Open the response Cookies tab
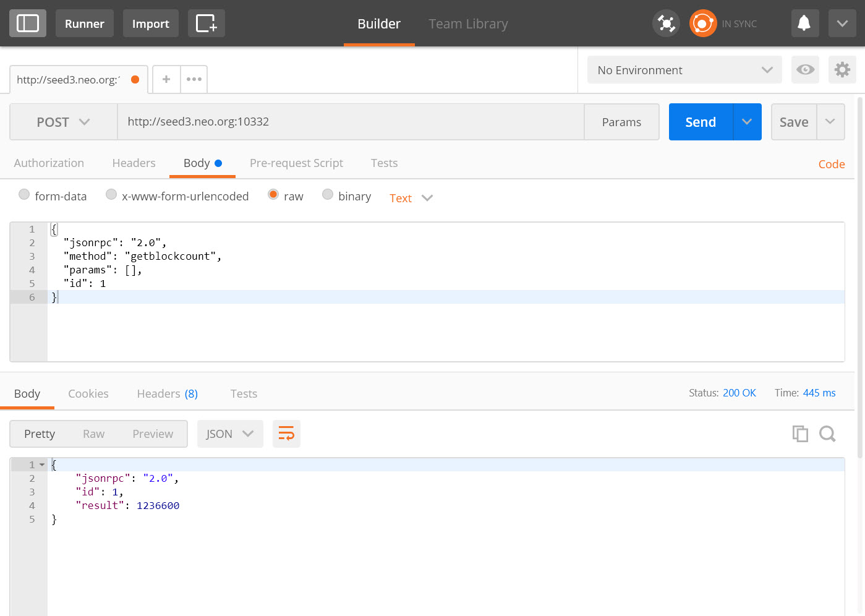865x616 pixels. tap(88, 394)
